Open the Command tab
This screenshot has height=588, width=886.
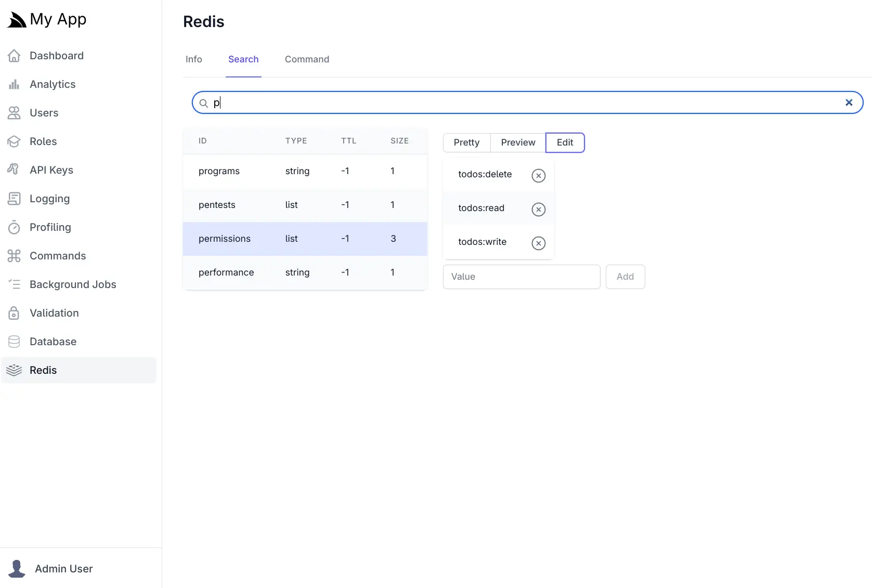[x=306, y=59]
